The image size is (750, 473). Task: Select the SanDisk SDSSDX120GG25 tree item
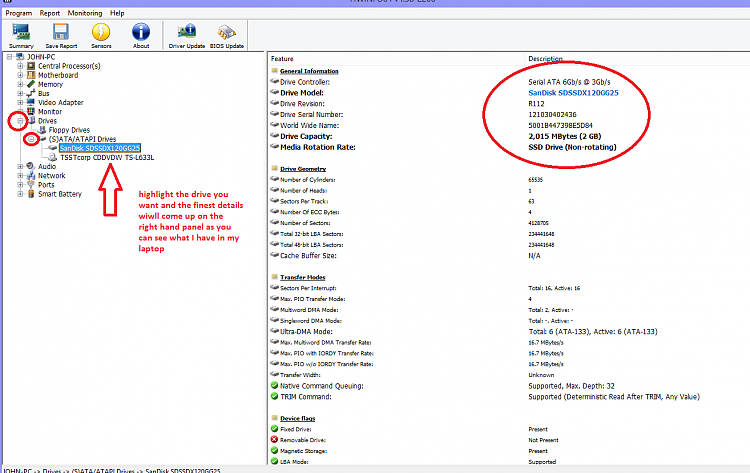point(99,148)
